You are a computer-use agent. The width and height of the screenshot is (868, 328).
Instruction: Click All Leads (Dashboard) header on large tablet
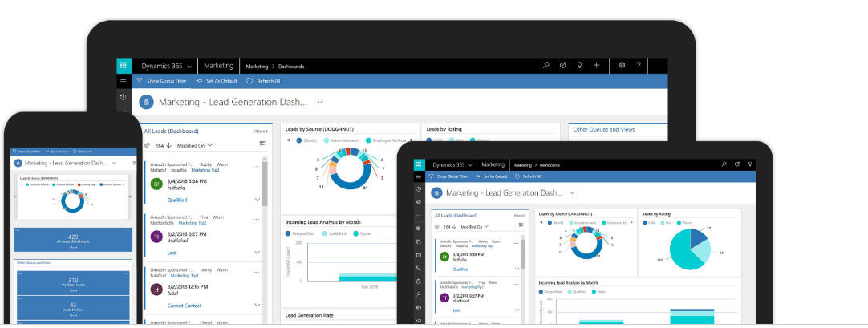coord(171,132)
